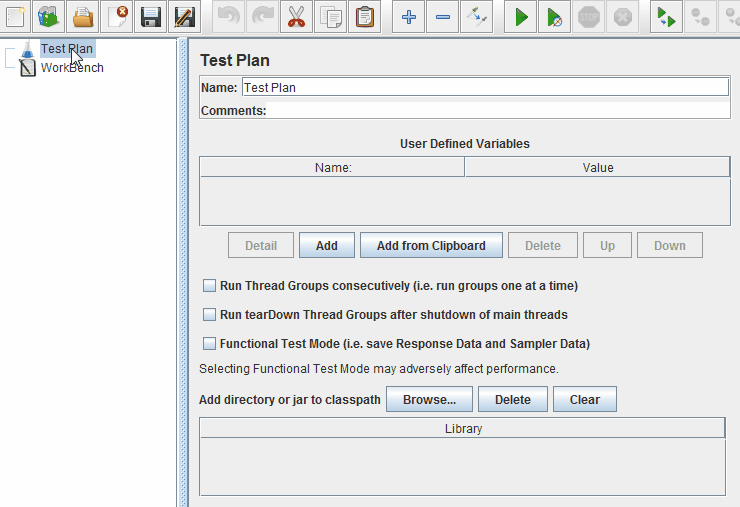Click the Paste clipboard icon
Screen dimensions: 740x507
(x=364, y=17)
